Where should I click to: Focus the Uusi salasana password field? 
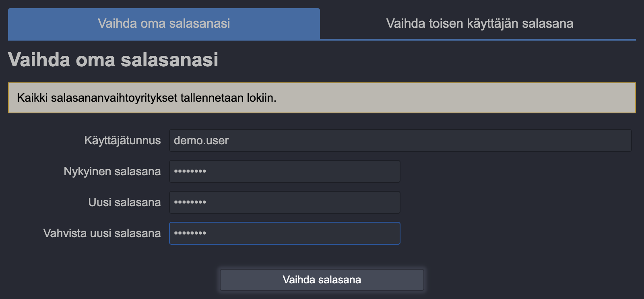(x=285, y=202)
